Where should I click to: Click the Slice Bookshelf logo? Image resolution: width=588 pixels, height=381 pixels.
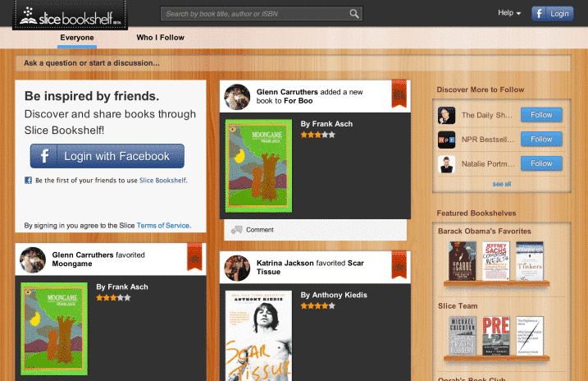(71, 15)
